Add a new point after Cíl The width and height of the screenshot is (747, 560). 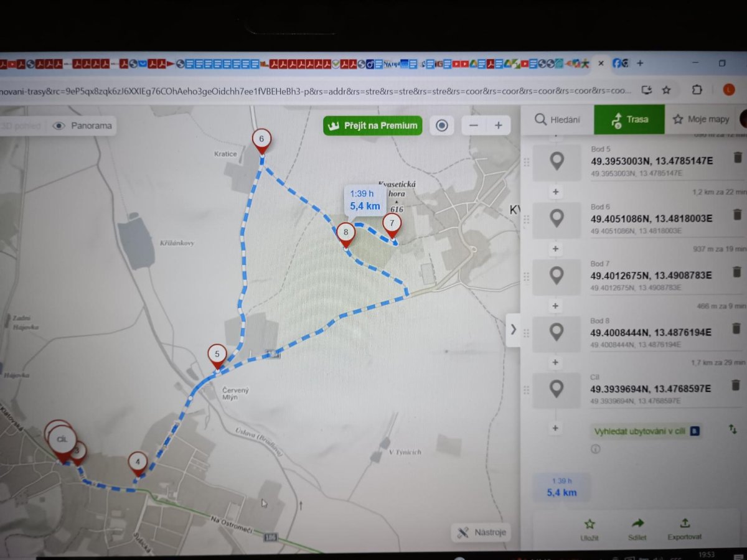click(556, 428)
